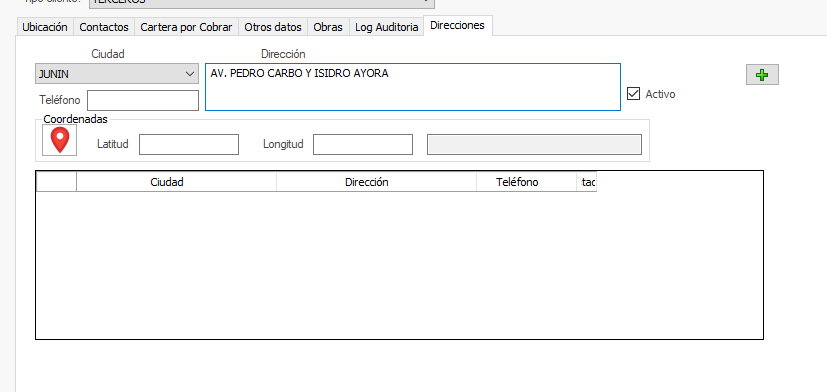Click the Teléfono input field
This screenshot has width=827, height=392.
click(x=143, y=100)
